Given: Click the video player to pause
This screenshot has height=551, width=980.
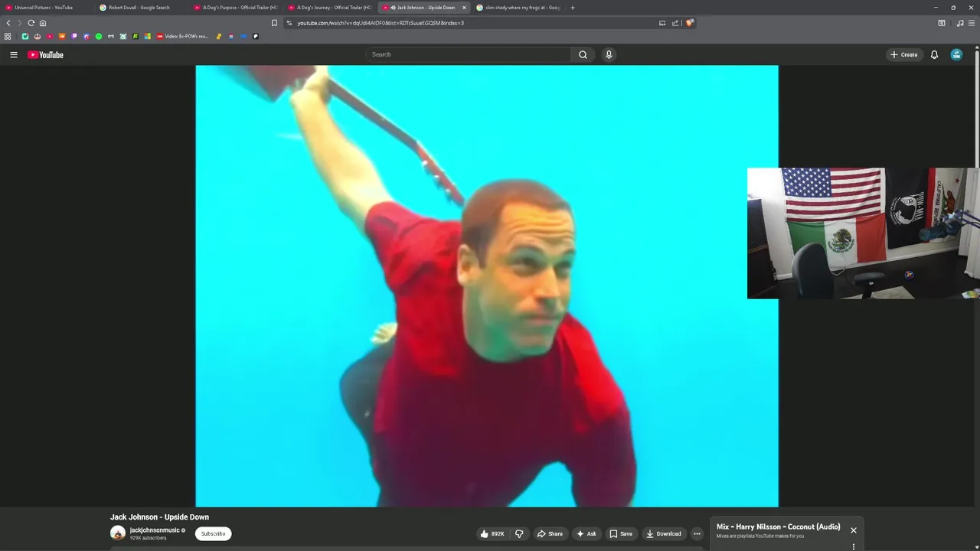Looking at the screenshot, I should (487, 285).
